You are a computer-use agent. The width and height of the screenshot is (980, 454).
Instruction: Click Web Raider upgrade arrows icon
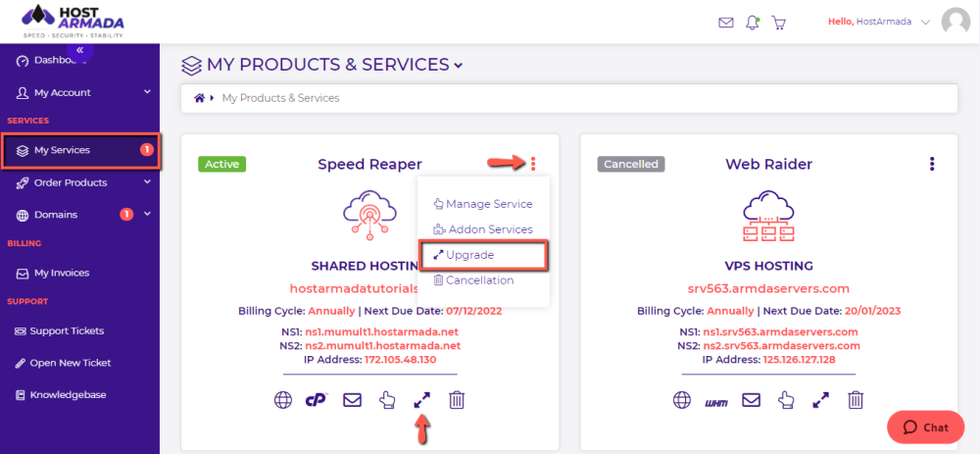click(x=820, y=400)
